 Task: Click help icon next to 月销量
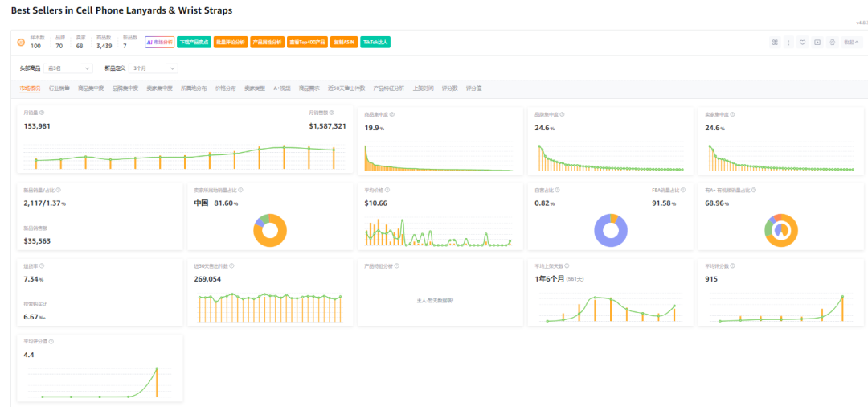click(42, 113)
